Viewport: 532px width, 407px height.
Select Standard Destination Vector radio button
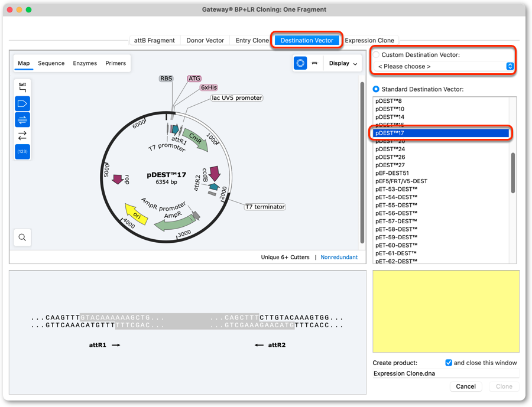pyautogui.click(x=376, y=89)
